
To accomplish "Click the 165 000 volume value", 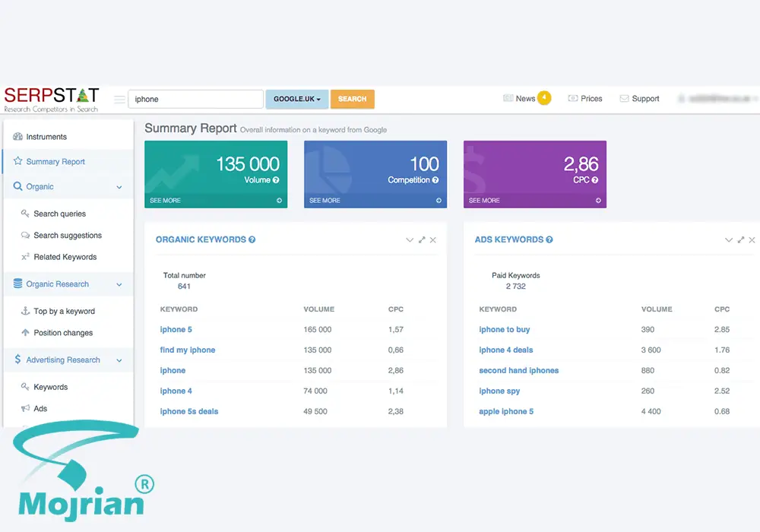I will [x=318, y=330].
